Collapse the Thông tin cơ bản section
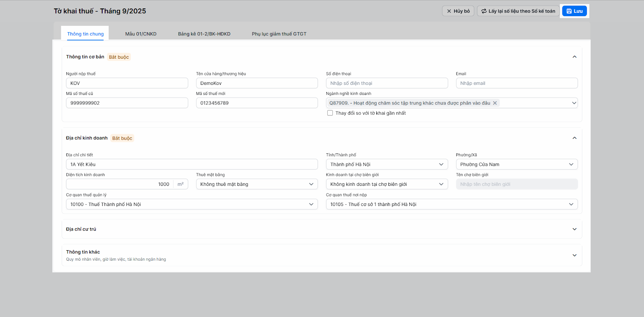 coord(574,57)
